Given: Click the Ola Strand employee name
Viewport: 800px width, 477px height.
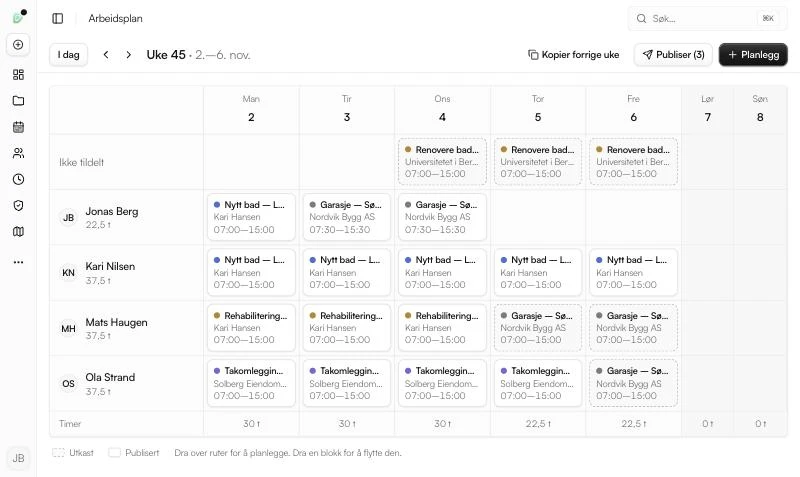Looking at the screenshot, I should point(110,378).
